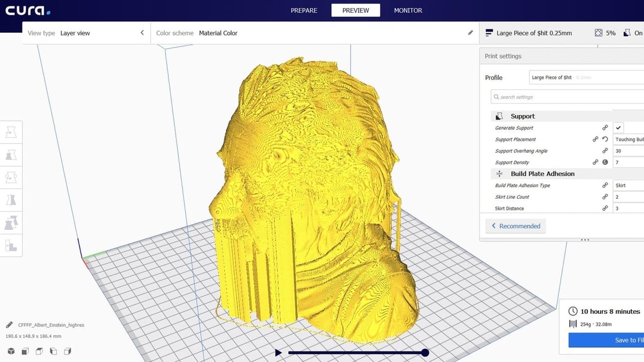This screenshot has width=644, height=362.
Task: Open the Support Placement dropdown
Action: (x=628, y=139)
